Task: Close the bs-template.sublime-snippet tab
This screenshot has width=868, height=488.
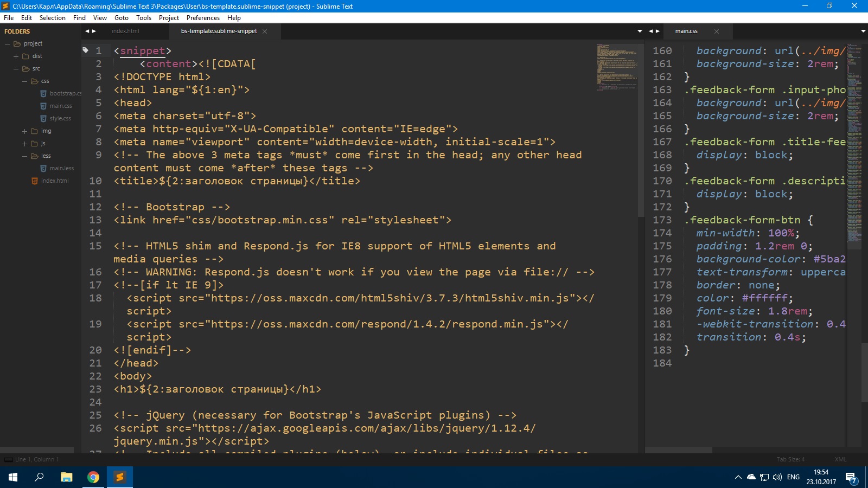Action: pyautogui.click(x=265, y=31)
